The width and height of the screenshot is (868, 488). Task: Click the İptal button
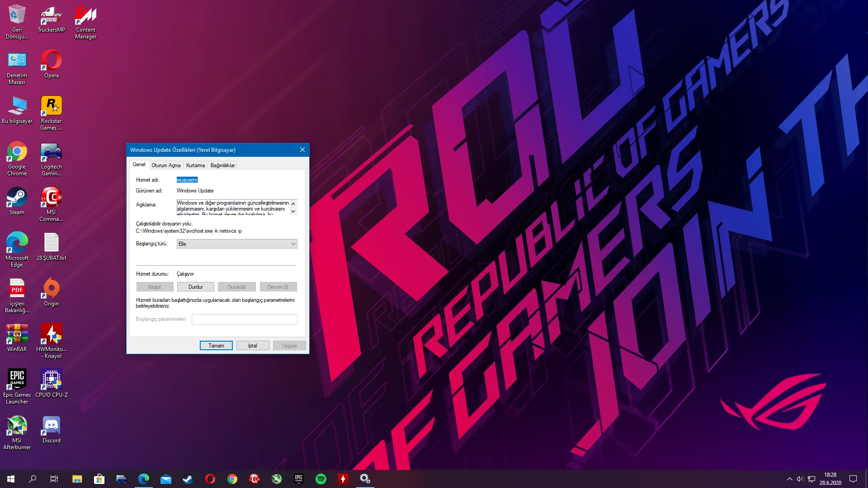pyautogui.click(x=253, y=346)
